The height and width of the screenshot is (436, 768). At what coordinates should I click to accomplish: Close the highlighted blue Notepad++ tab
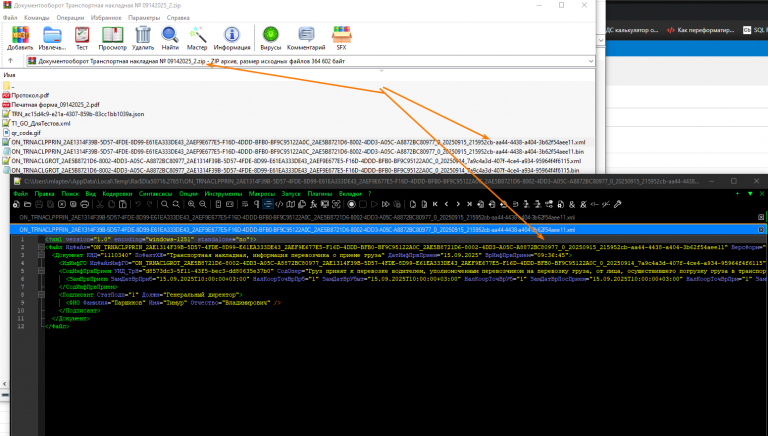tap(761, 229)
